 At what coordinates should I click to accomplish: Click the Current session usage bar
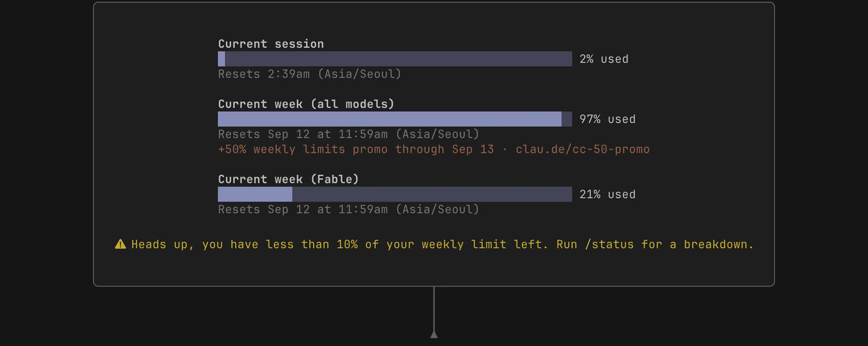click(395, 59)
